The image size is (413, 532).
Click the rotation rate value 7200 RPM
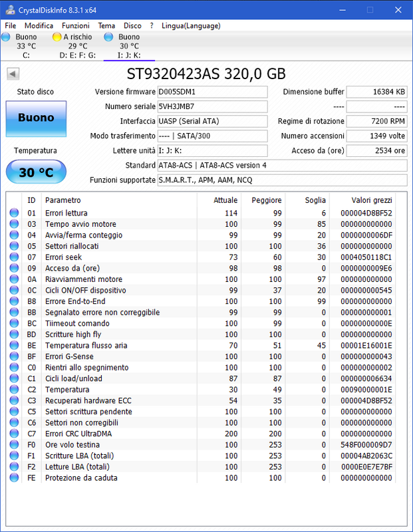tap(376, 121)
